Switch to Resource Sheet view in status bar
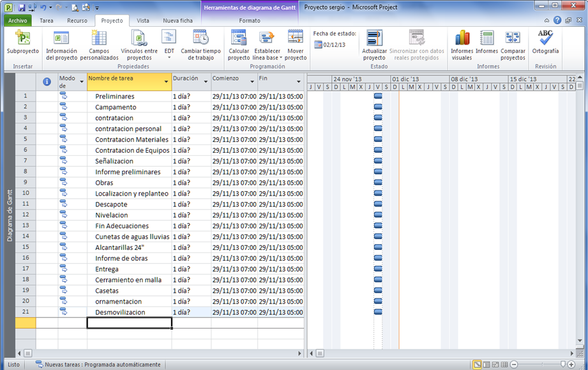The width and height of the screenshot is (588, 370). (x=504, y=364)
